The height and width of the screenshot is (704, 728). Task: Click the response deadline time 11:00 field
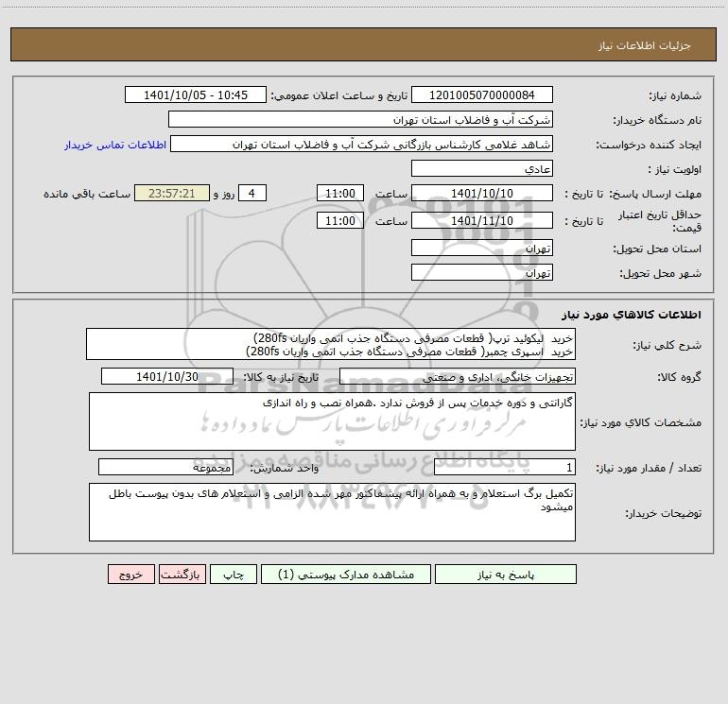(x=339, y=193)
